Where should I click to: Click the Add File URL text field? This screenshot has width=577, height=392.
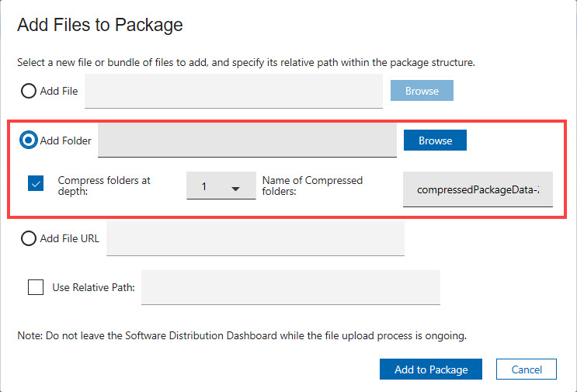255,238
